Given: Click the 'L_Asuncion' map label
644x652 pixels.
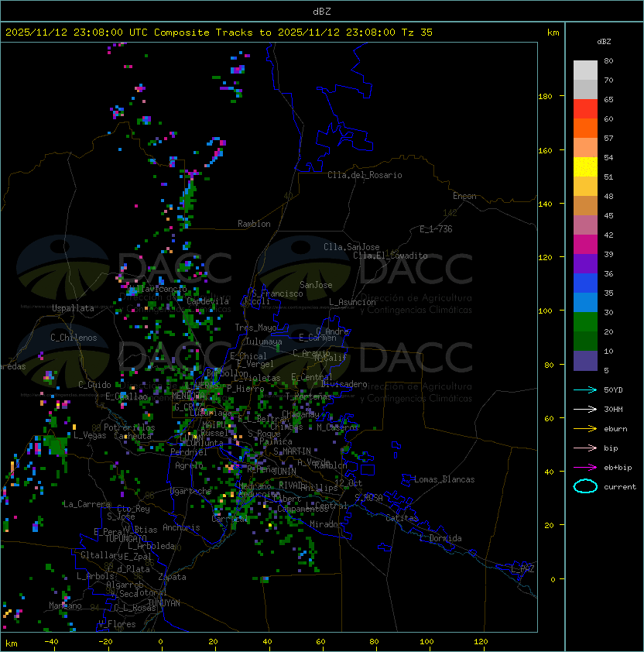Looking at the screenshot, I should (x=352, y=302).
